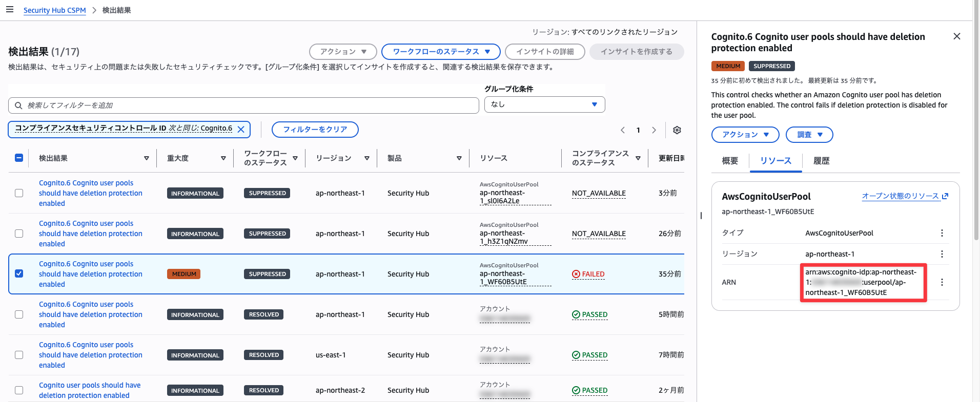This screenshot has height=402, width=980.
Task: Click PASSED status in the us-east-1 row
Action: point(590,355)
